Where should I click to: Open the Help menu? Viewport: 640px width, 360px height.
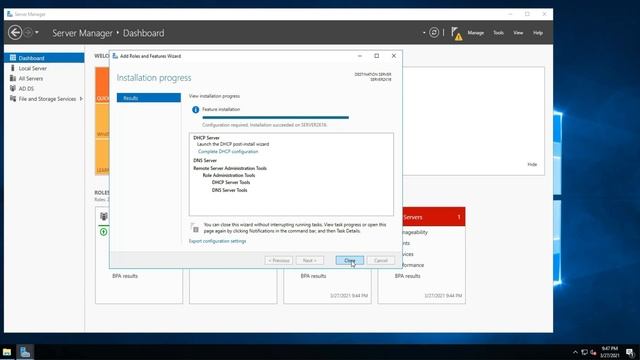[x=538, y=33]
